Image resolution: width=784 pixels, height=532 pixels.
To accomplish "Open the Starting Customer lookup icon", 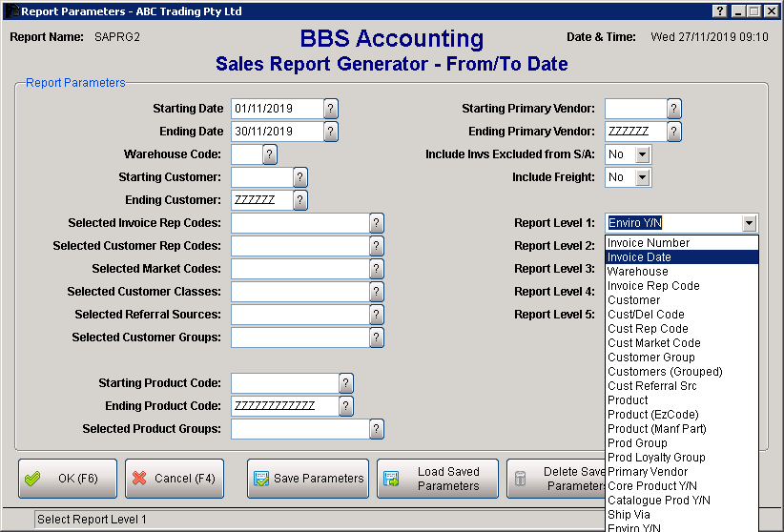I will (300, 177).
